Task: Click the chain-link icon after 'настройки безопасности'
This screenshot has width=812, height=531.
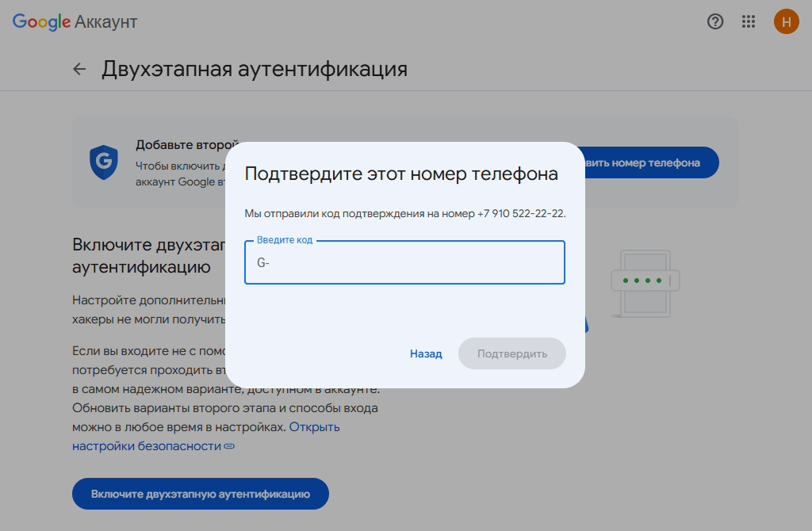Action: [229, 446]
